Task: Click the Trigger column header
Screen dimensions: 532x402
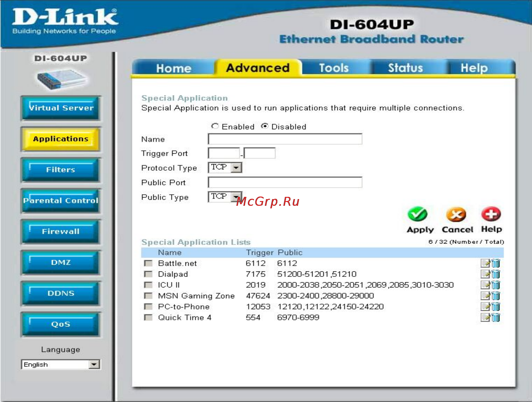Action: pyautogui.click(x=260, y=253)
